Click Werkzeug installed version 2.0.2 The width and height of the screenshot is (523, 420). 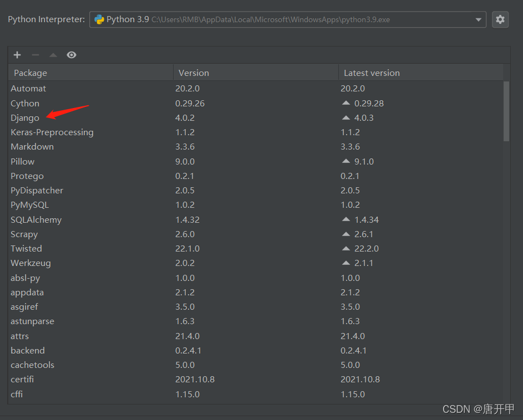pos(185,263)
